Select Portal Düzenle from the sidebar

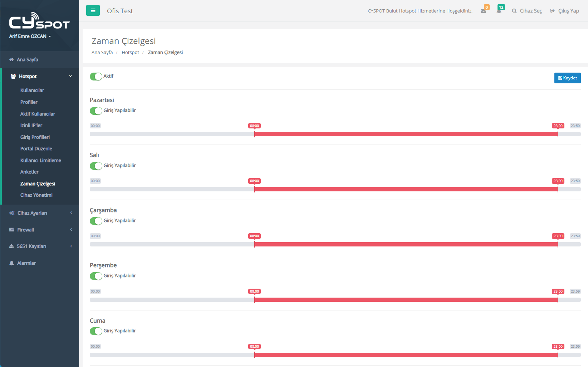36,149
